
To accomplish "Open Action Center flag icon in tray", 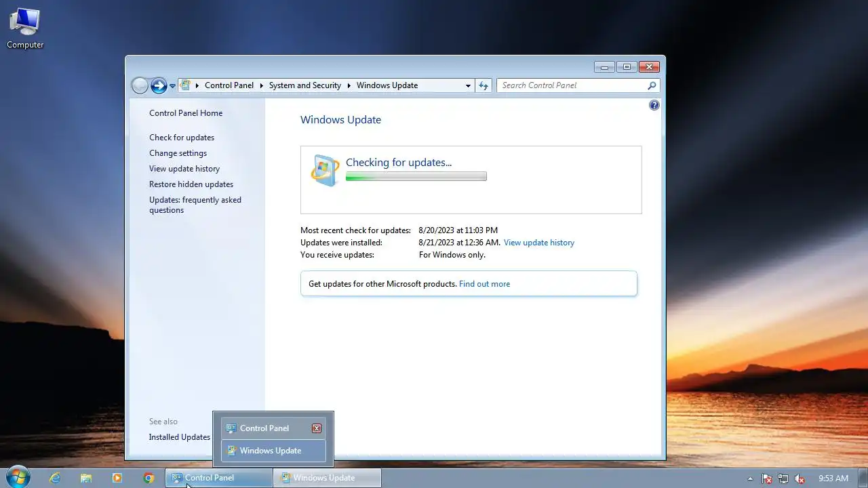I will 767,479.
